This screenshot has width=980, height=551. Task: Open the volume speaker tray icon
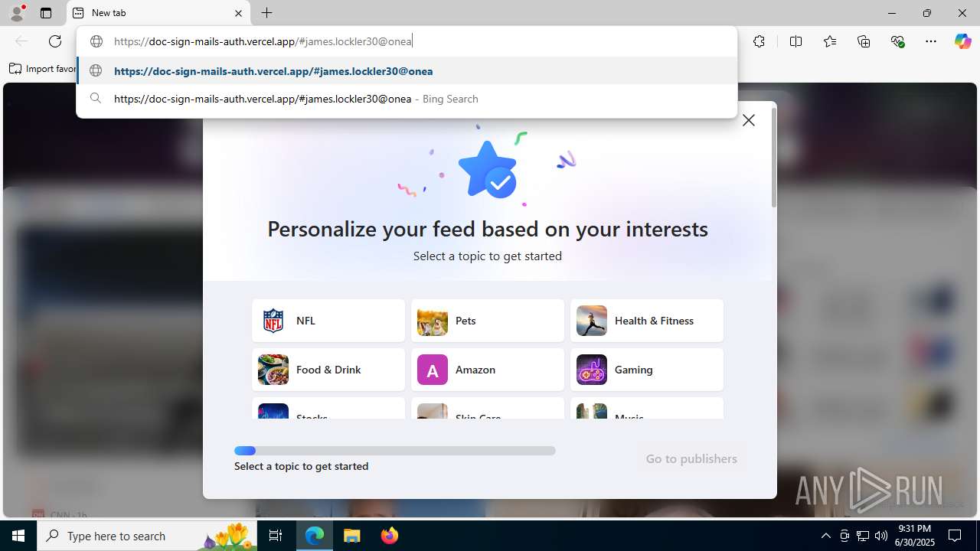click(x=881, y=536)
